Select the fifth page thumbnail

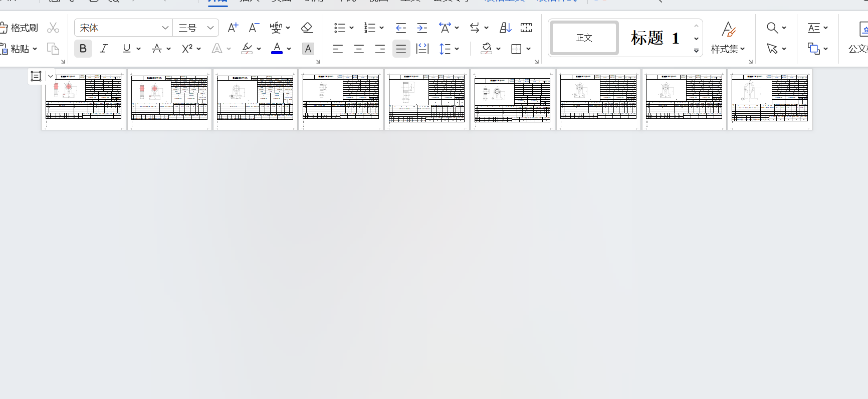pyautogui.click(x=426, y=99)
